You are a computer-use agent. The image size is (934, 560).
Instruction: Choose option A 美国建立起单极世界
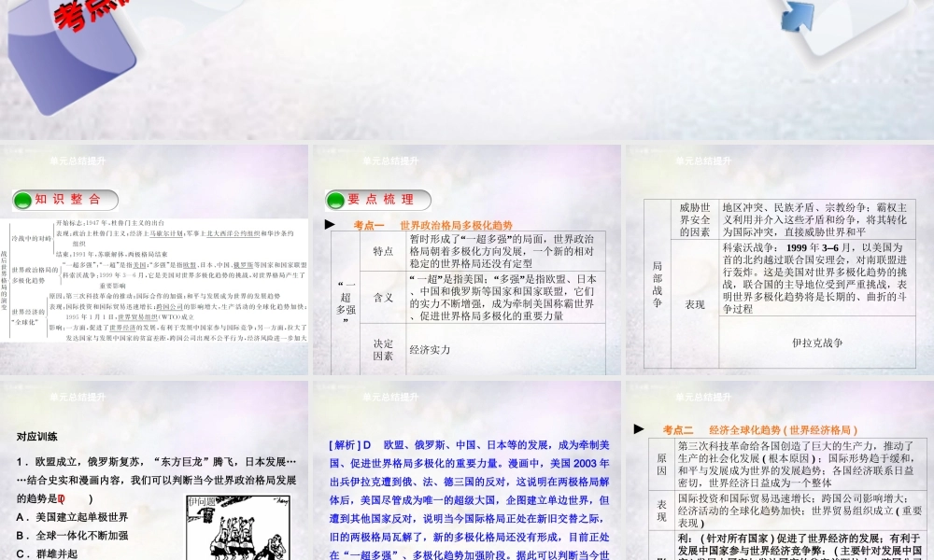[72, 516]
